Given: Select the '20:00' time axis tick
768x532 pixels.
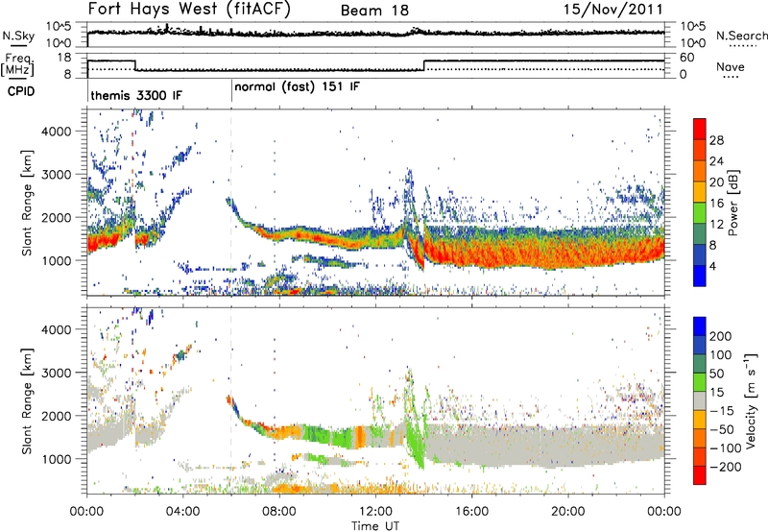Looking at the screenshot, I should click(568, 512).
